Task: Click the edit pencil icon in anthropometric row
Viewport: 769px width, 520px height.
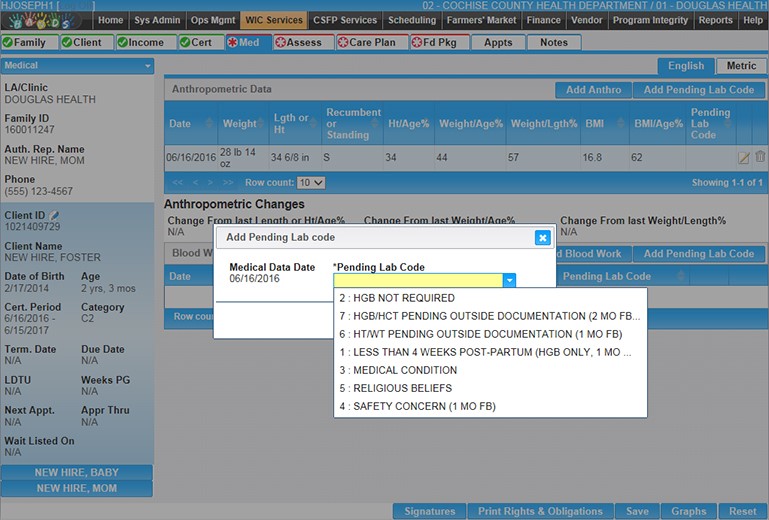Action: tap(743, 158)
